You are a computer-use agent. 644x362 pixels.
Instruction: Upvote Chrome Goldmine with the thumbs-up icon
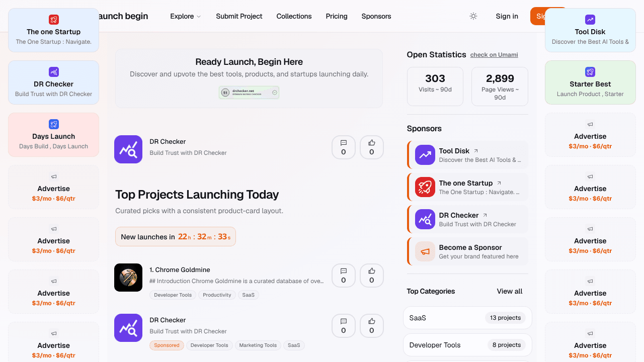(372, 276)
